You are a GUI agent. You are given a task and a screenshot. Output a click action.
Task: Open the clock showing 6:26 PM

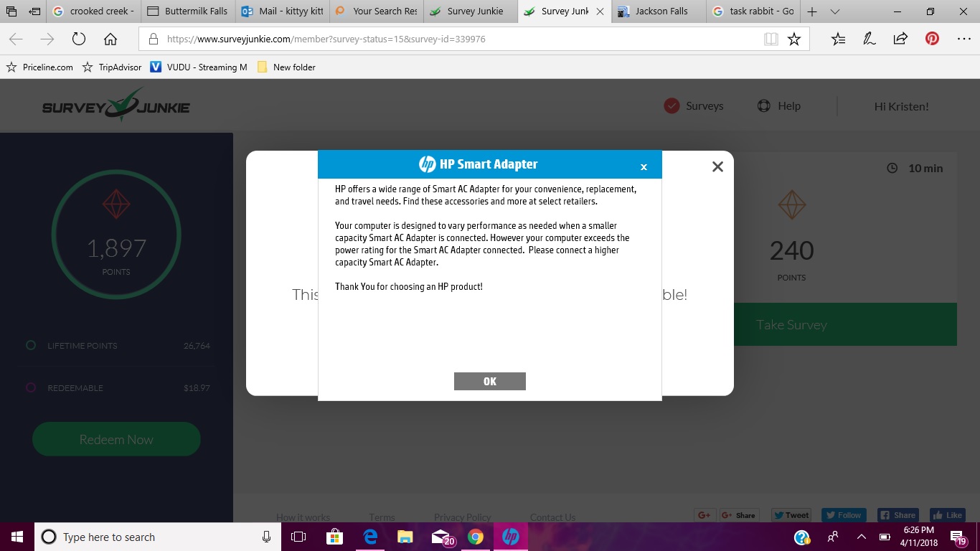point(920,537)
